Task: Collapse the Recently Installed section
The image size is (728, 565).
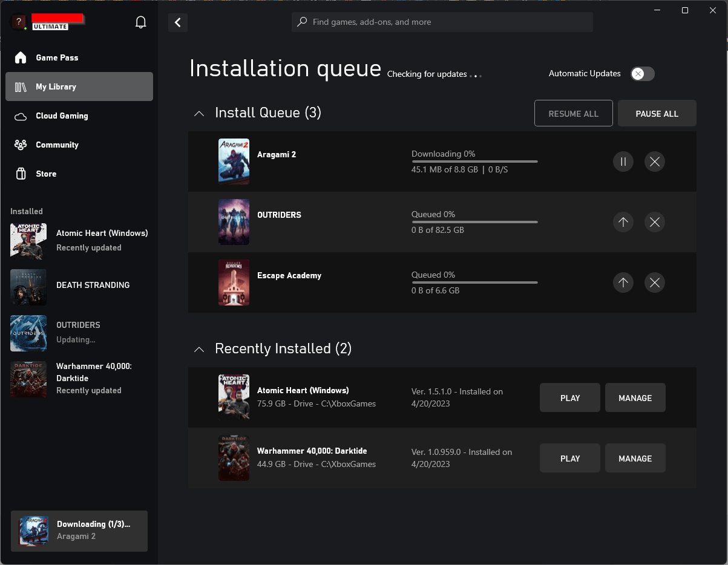Action: coord(199,349)
